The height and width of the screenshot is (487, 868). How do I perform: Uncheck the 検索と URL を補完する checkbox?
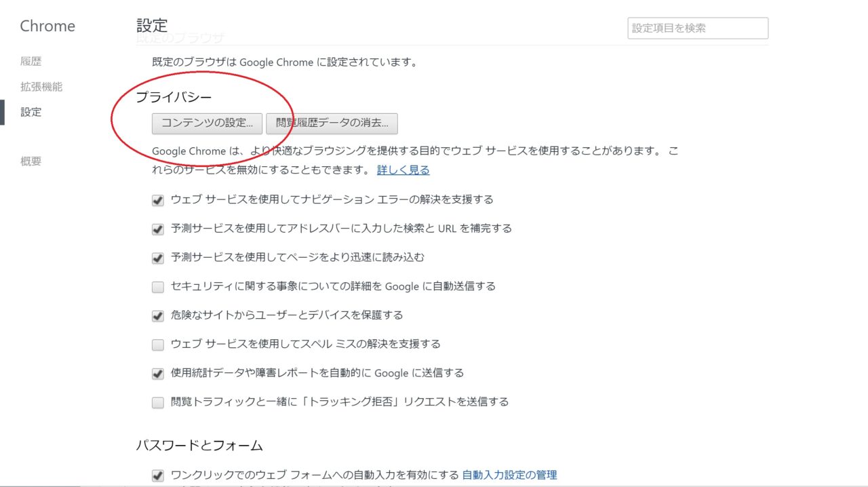(158, 229)
